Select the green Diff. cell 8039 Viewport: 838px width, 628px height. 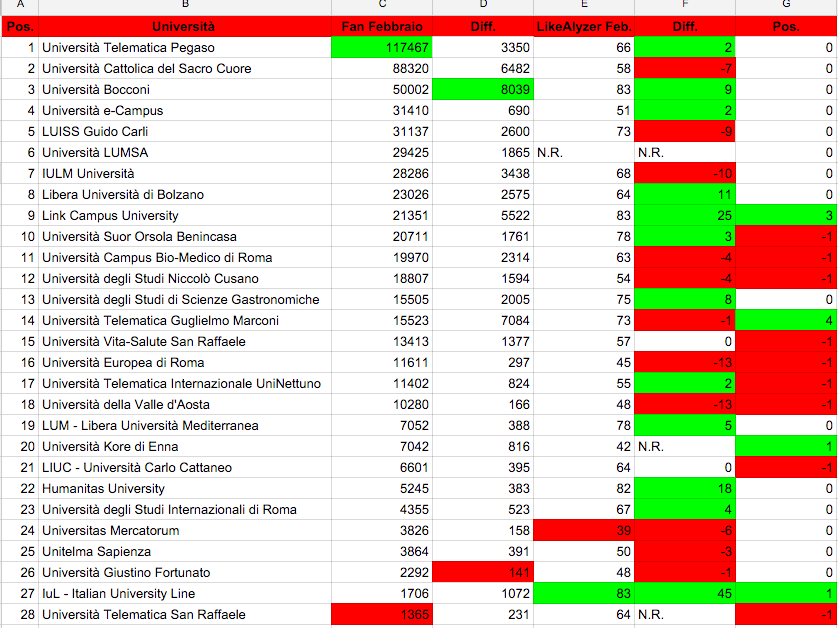(483, 89)
